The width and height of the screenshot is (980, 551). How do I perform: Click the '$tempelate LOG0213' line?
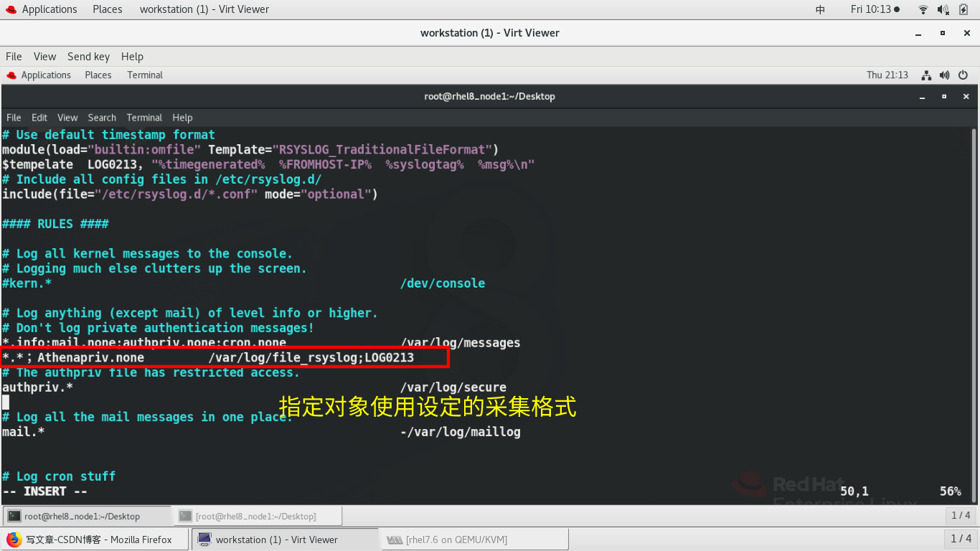click(268, 164)
